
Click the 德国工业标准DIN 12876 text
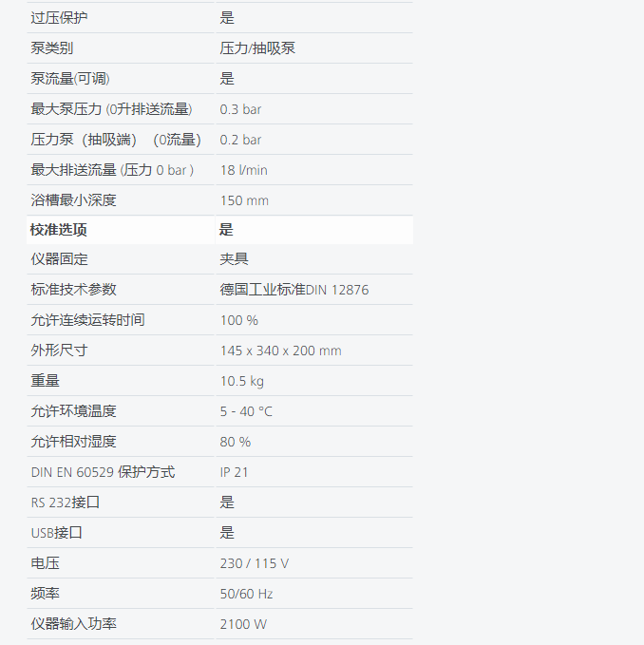tap(294, 290)
